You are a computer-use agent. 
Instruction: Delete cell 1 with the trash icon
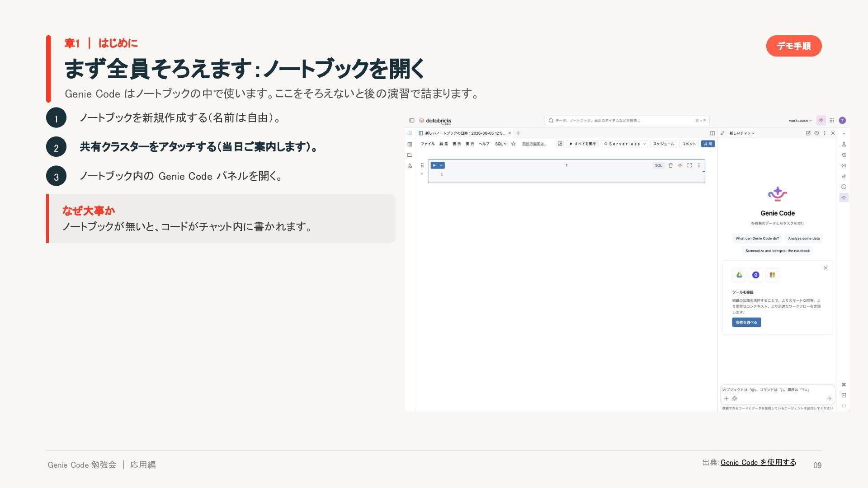pyautogui.click(x=670, y=165)
